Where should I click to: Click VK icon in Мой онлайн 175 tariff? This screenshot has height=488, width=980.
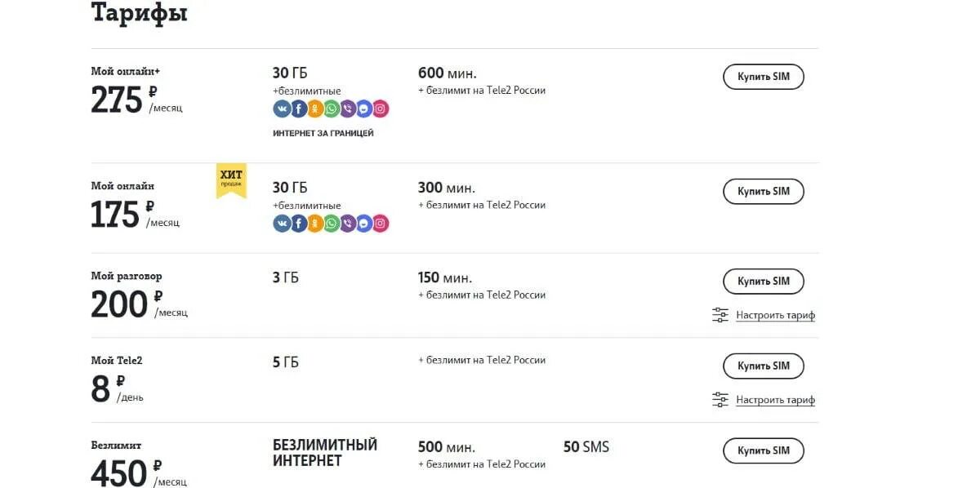pos(282,223)
